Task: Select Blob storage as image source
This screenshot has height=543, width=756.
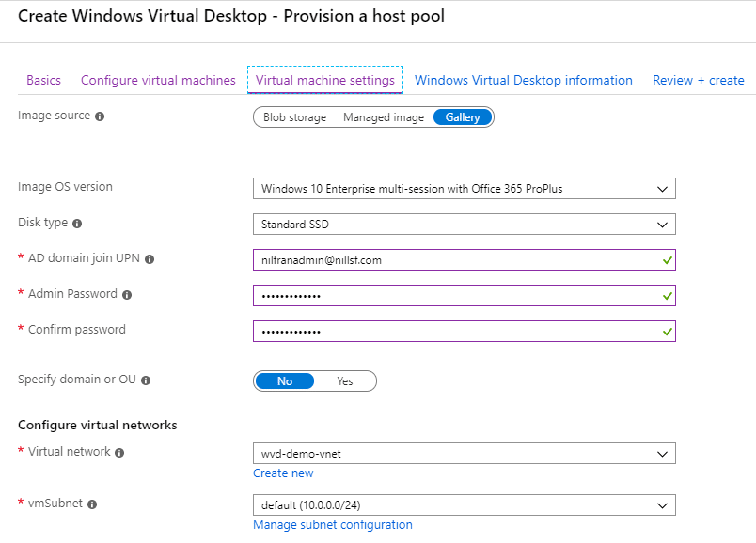Action: (x=294, y=117)
